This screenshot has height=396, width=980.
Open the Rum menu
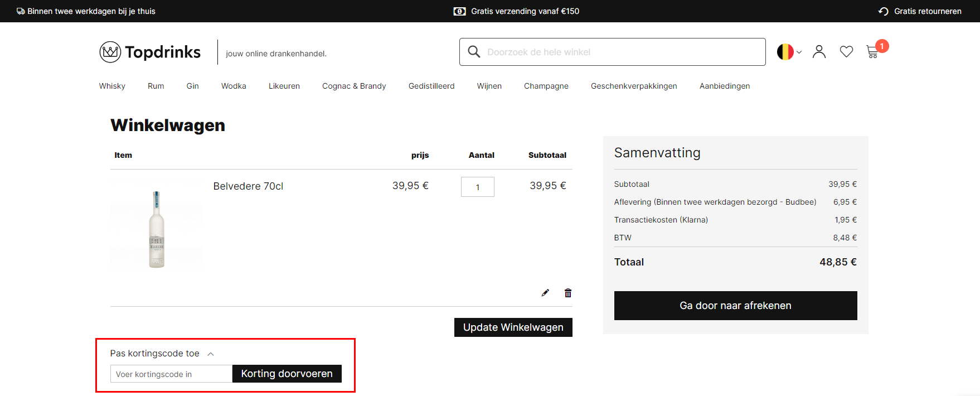click(156, 86)
